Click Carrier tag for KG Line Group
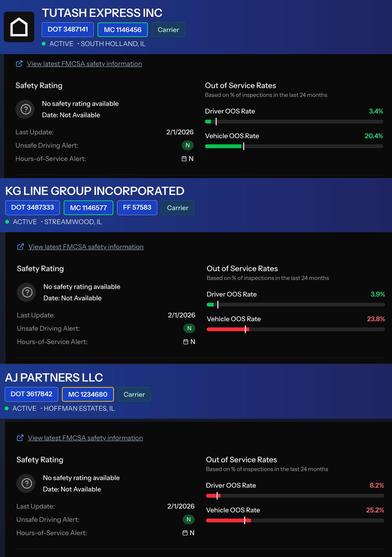The height and width of the screenshot is (557, 392). pos(178,208)
